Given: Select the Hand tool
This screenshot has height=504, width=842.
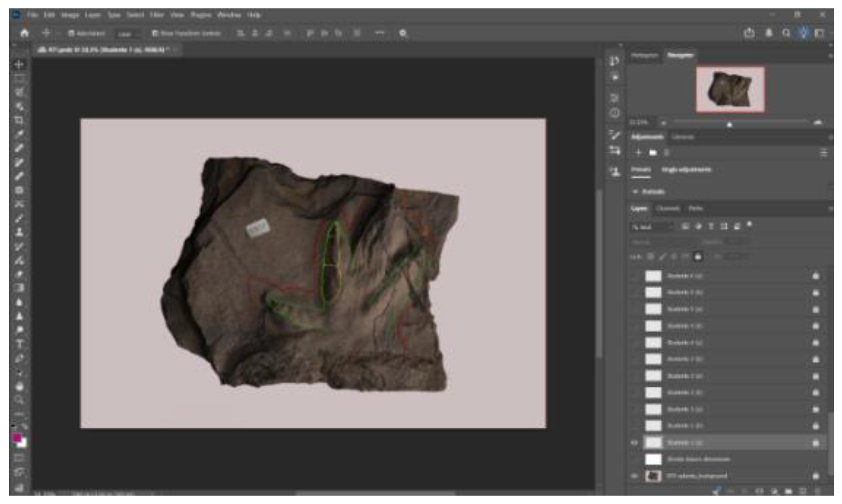Looking at the screenshot, I should (x=19, y=387).
